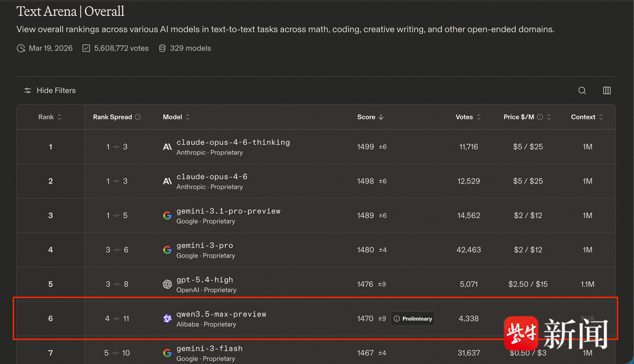The height and width of the screenshot is (364, 634).
Task: Click the Google logo beside gemini-3.1-pro-preview
Action: [167, 216]
